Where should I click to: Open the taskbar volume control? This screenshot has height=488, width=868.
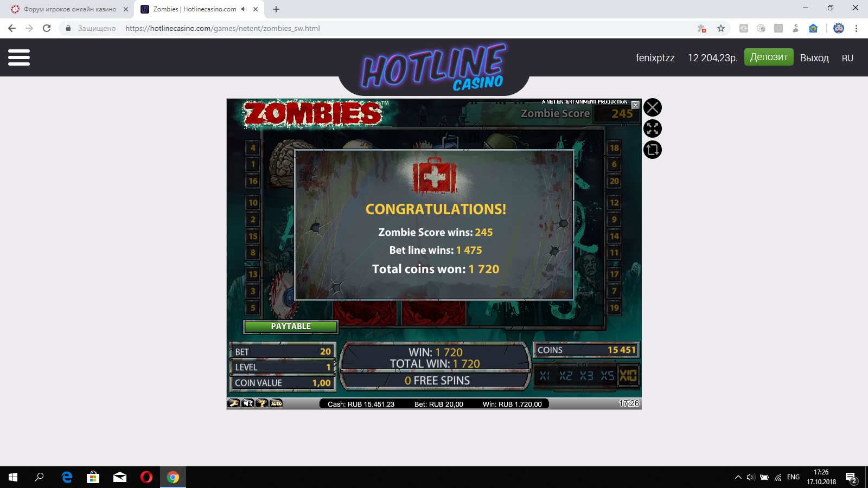[x=751, y=477]
